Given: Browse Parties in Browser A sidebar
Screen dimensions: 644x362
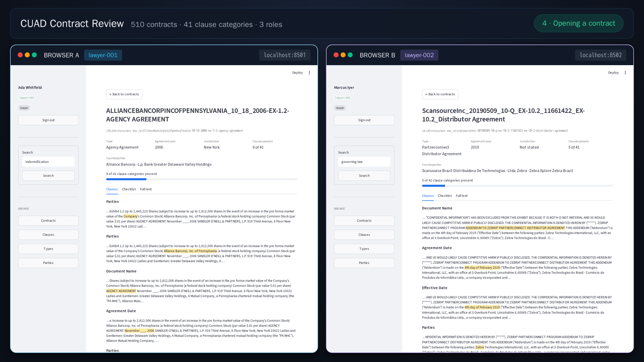Looking at the screenshot, I should [48, 263].
